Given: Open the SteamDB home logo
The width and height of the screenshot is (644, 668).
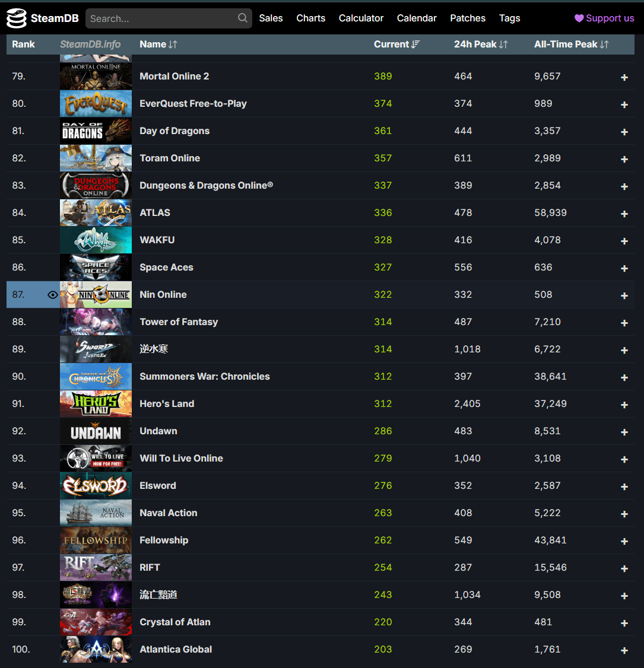Looking at the screenshot, I should [43, 18].
